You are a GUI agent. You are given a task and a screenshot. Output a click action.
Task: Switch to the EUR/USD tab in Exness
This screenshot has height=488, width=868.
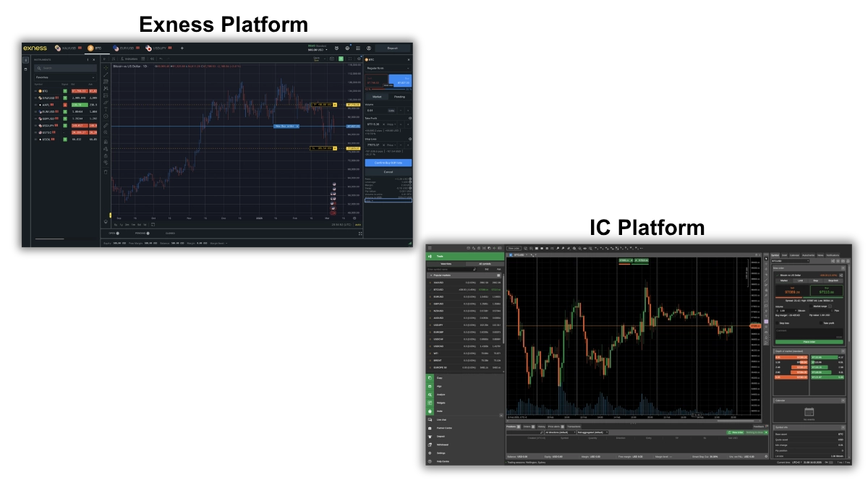click(126, 48)
